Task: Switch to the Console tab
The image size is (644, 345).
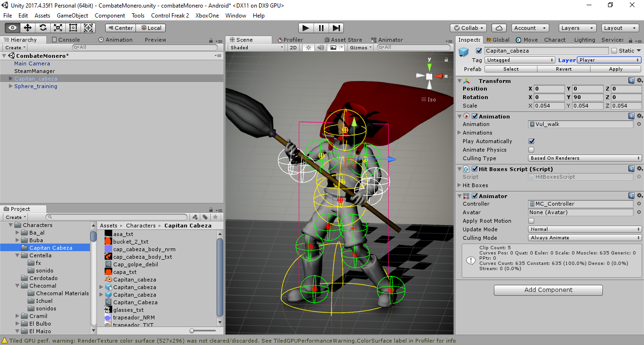Action: (x=66, y=40)
